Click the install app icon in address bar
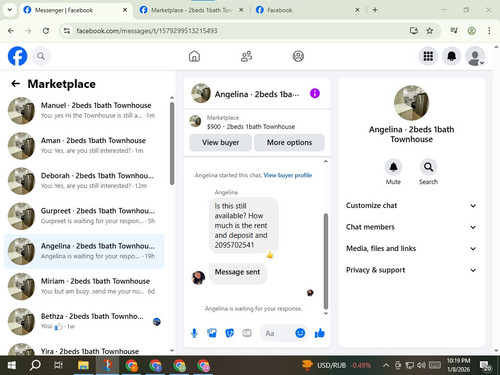500x375 pixels. pyautogui.click(x=414, y=31)
